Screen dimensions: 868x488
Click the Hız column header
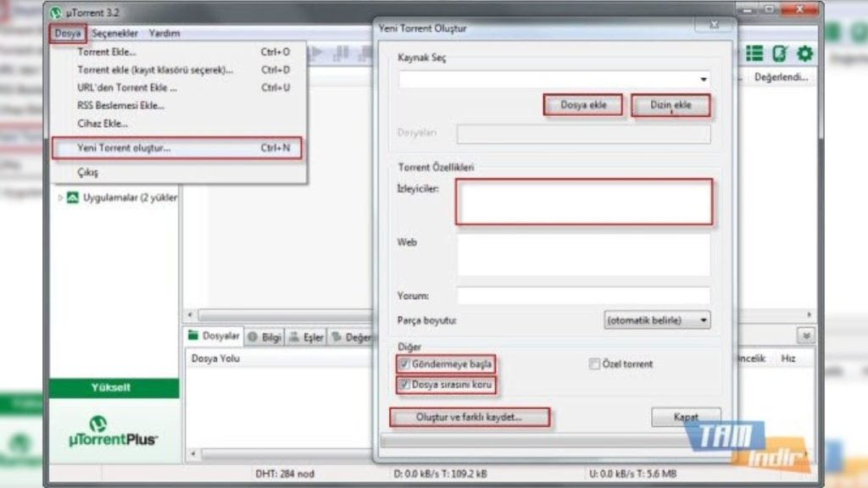point(788,358)
